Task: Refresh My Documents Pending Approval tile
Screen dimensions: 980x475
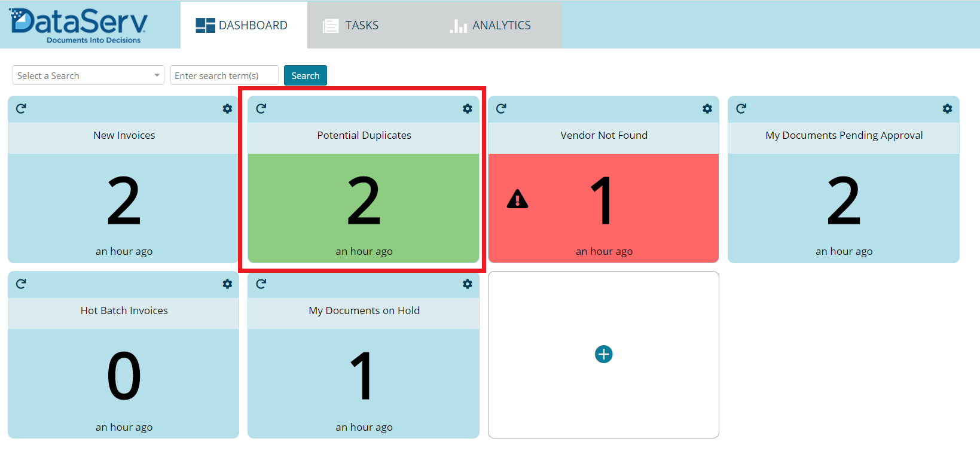Action: click(741, 108)
